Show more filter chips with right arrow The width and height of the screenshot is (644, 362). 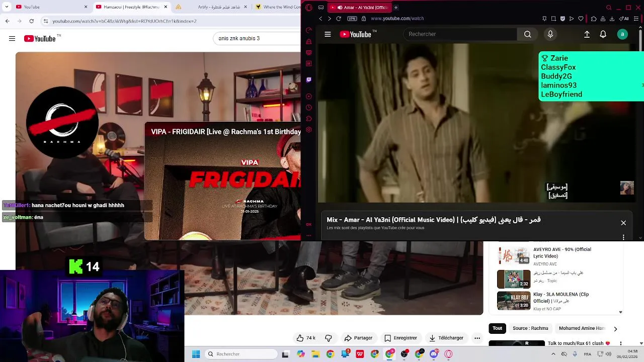tap(615, 329)
